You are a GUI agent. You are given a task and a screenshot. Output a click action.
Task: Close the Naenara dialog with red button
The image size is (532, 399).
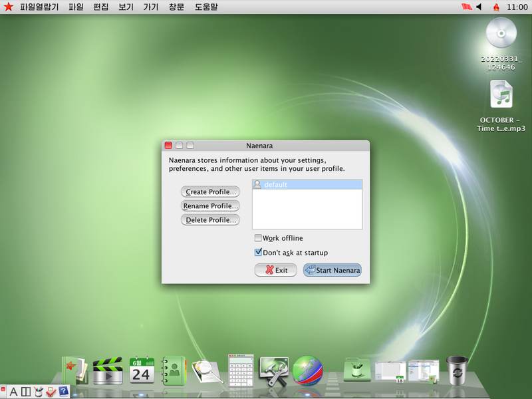[x=168, y=146]
